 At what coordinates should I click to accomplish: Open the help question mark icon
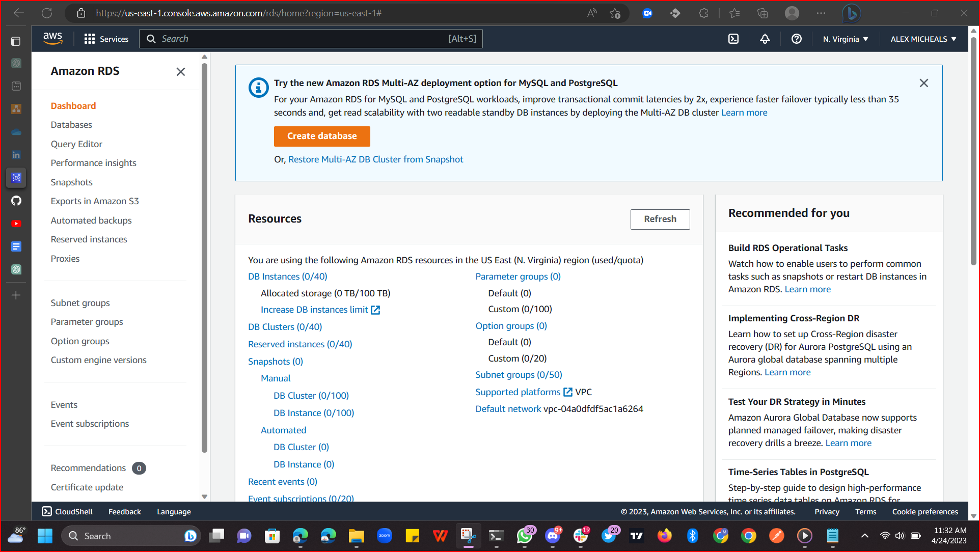[x=797, y=38]
